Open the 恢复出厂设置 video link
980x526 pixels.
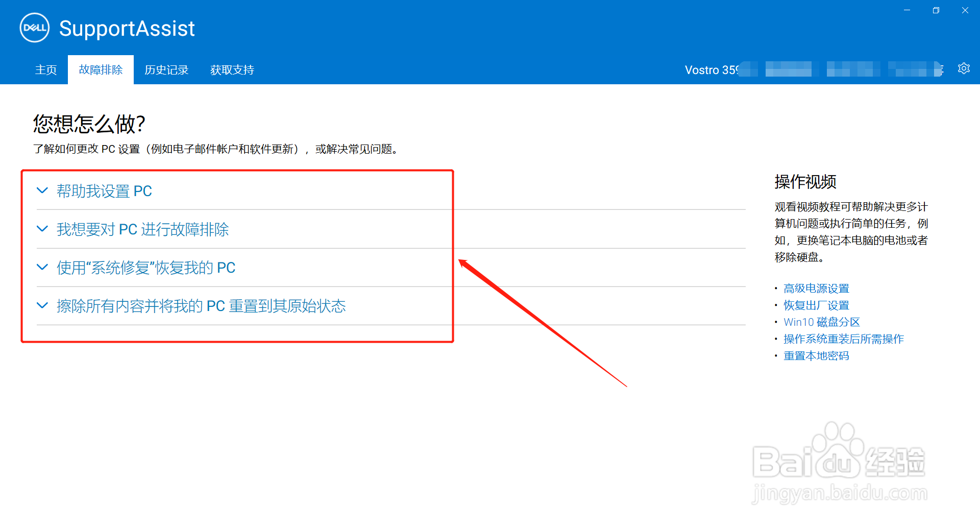tap(816, 305)
